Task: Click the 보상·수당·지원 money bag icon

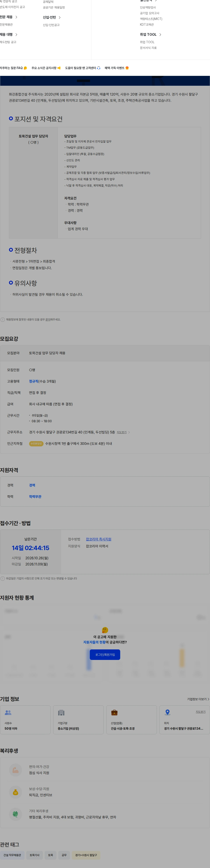Action: [x=16, y=792]
